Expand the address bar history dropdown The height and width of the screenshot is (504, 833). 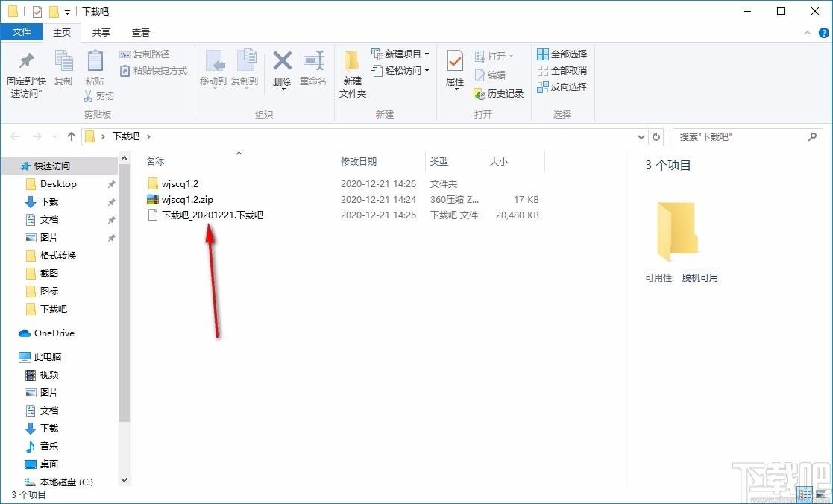click(641, 137)
